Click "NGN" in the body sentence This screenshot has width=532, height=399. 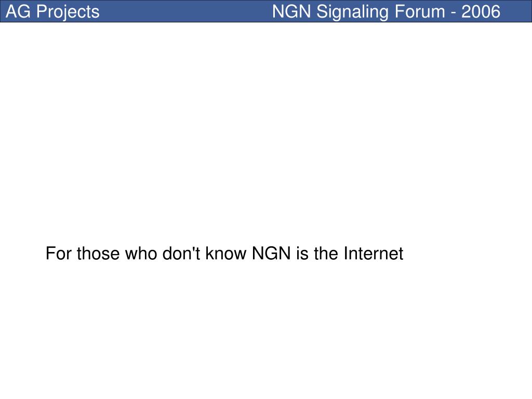[271, 254]
